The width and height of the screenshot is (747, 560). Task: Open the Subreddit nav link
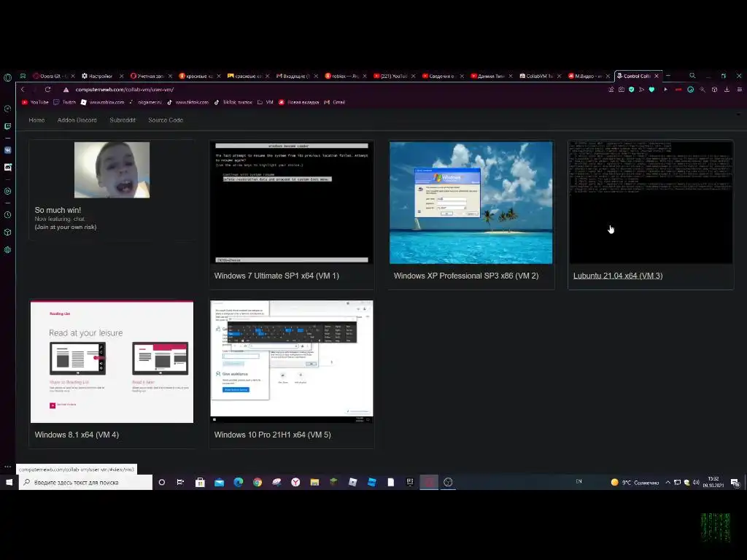click(123, 120)
